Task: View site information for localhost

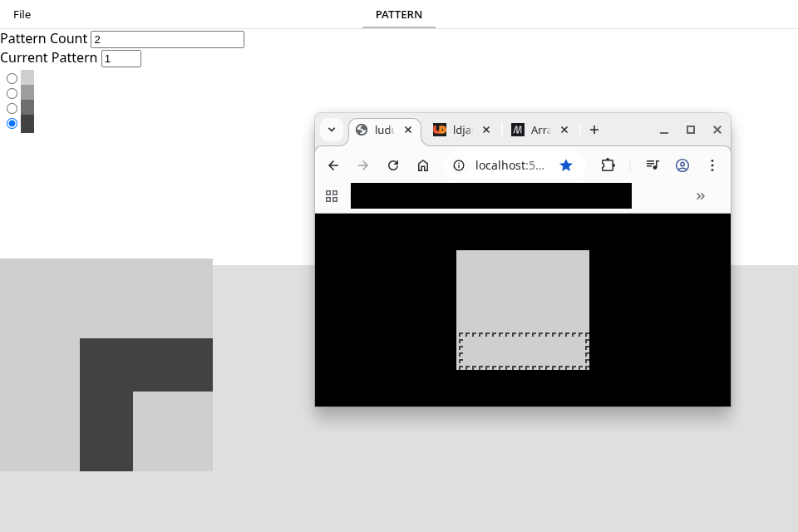Action: point(459,165)
